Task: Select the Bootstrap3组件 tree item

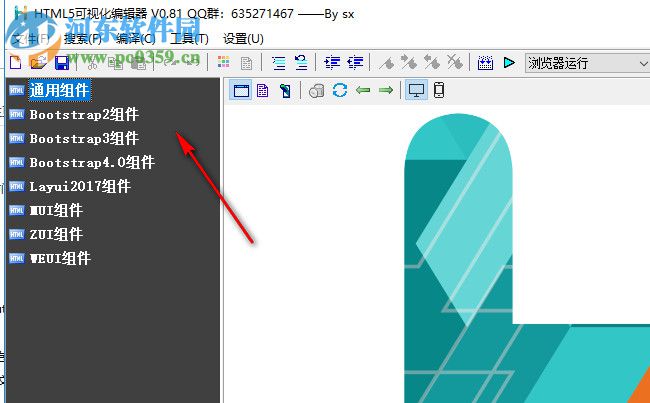Action: coord(84,138)
